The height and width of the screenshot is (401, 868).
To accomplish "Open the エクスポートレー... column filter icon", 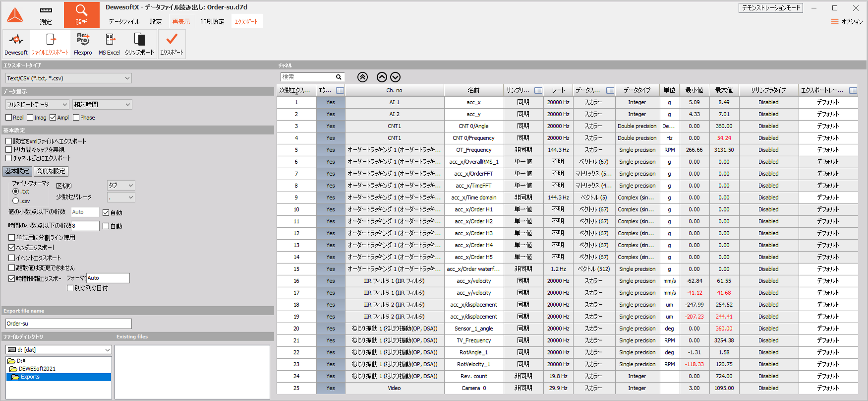I will 853,90.
